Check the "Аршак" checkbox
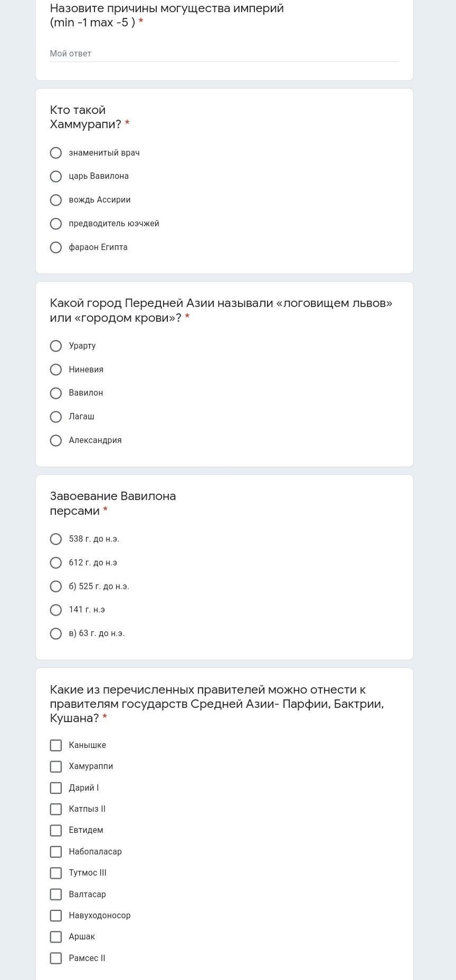Viewport: 456px width, 980px height. point(56,937)
